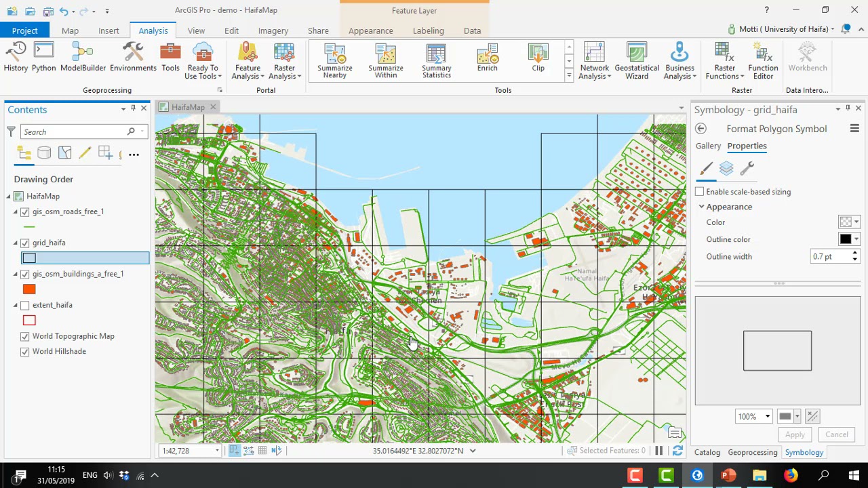Image resolution: width=868 pixels, height=488 pixels.
Task: Expand the Network Analysis menu
Action: [x=594, y=61]
